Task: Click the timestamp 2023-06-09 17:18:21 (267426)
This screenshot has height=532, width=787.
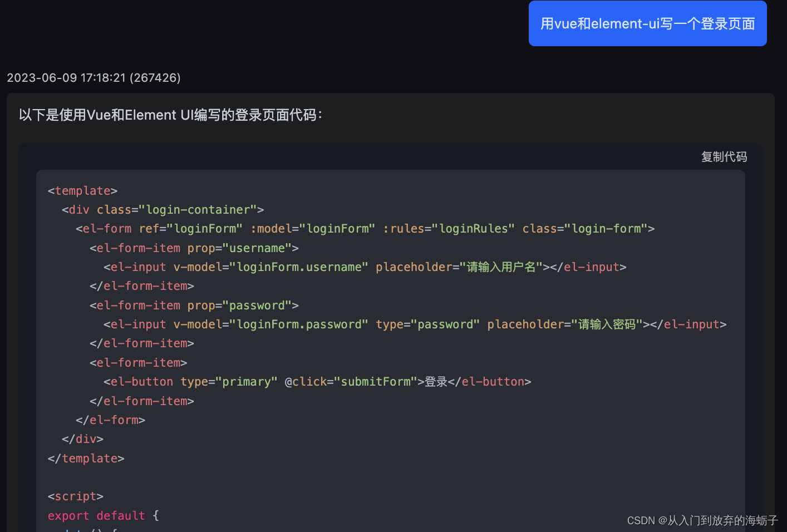Action: [94, 78]
